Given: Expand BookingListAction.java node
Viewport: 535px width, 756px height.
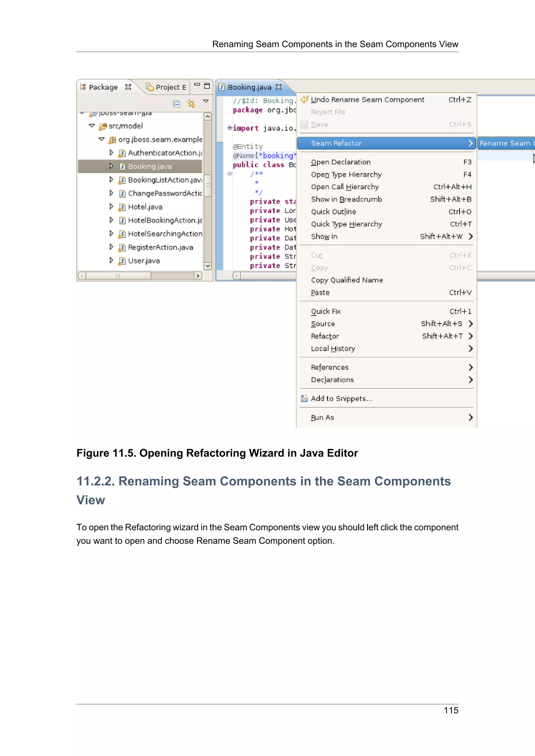Looking at the screenshot, I should [x=111, y=180].
